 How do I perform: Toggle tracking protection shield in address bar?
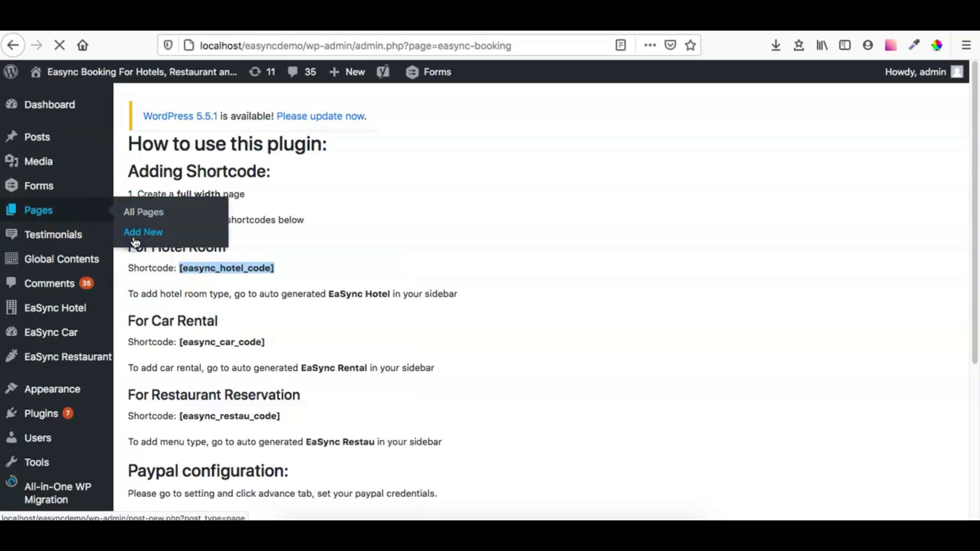pos(168,45)
